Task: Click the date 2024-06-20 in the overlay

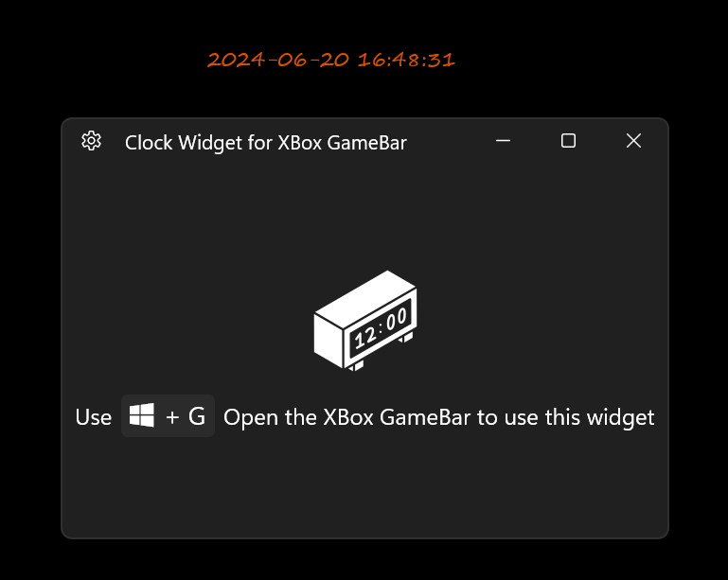Action: coord(278,60)
